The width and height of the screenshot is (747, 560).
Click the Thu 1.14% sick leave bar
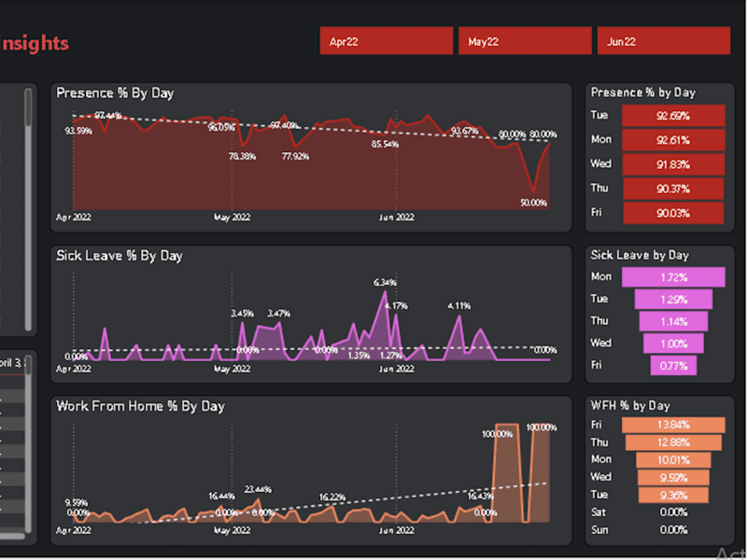click(x=673, y=321)
